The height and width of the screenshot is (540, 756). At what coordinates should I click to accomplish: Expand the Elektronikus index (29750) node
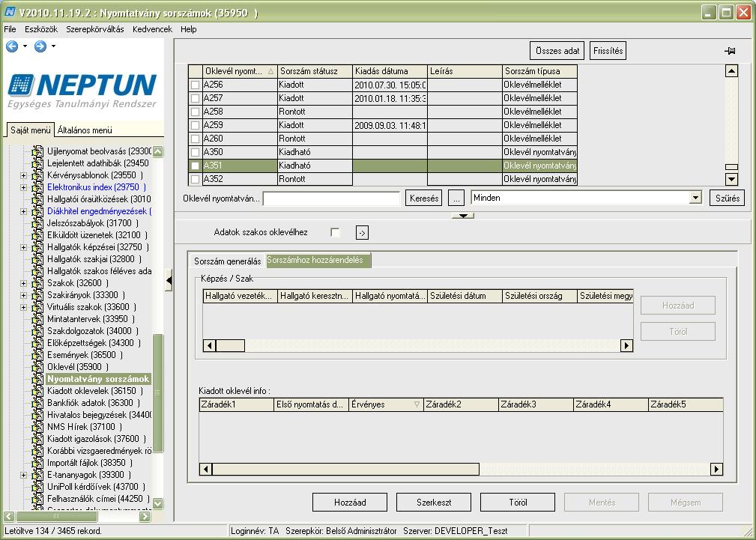[x=24, y=187]
